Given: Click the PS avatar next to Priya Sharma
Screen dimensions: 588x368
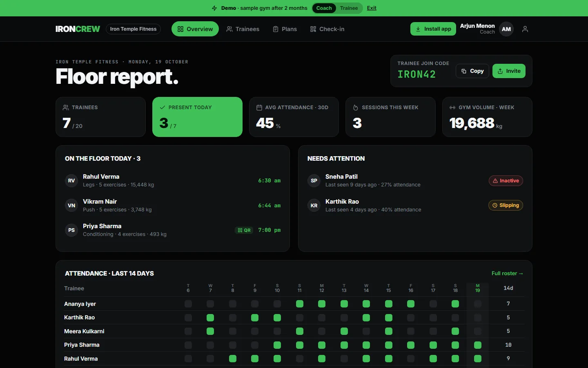Looking at the screenshot, I should [71, 230].
